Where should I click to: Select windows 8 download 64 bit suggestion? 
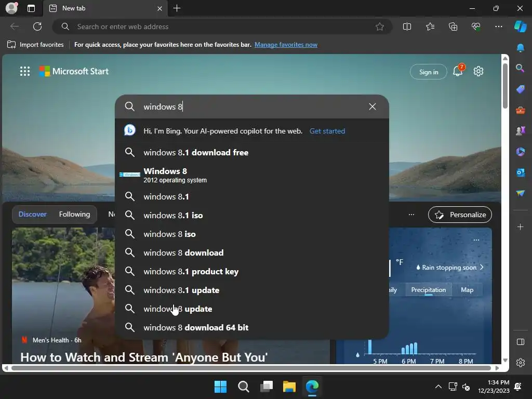click(252, 327)
